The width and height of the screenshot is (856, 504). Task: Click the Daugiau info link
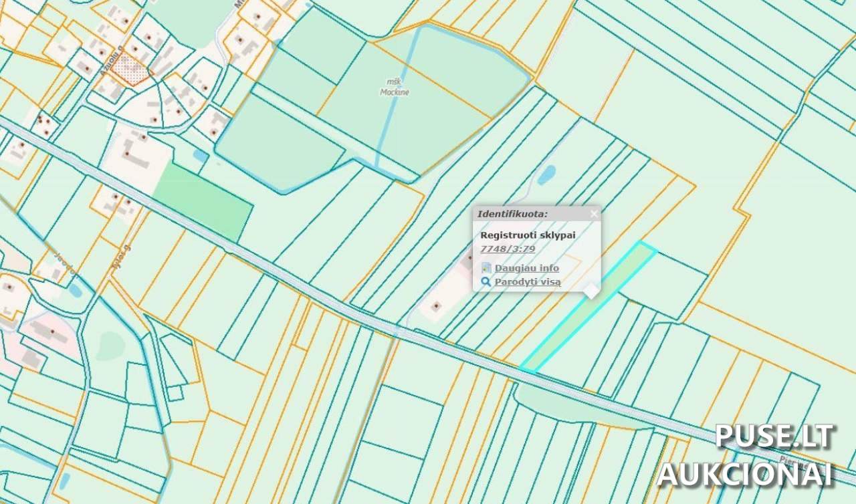tap(526, 268)
